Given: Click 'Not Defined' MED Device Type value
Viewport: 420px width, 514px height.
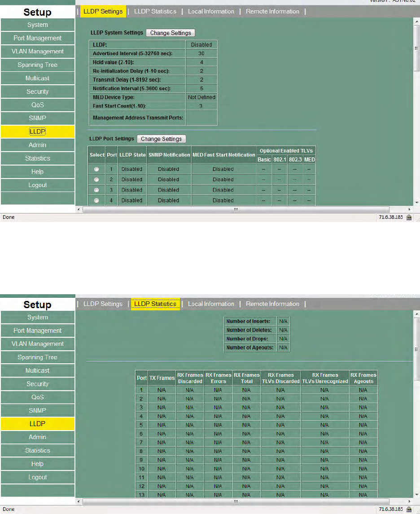Looking at the screenshot, I should [x=201, y=97].
